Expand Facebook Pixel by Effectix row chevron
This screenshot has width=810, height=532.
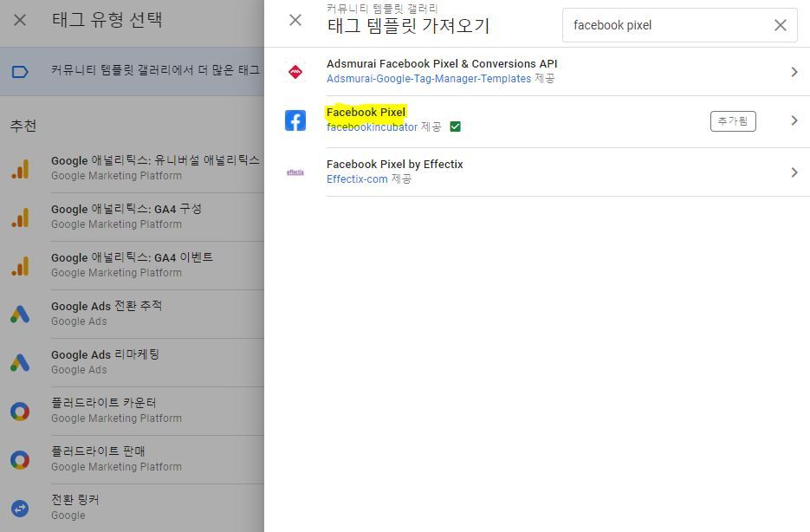pos(794,172)
